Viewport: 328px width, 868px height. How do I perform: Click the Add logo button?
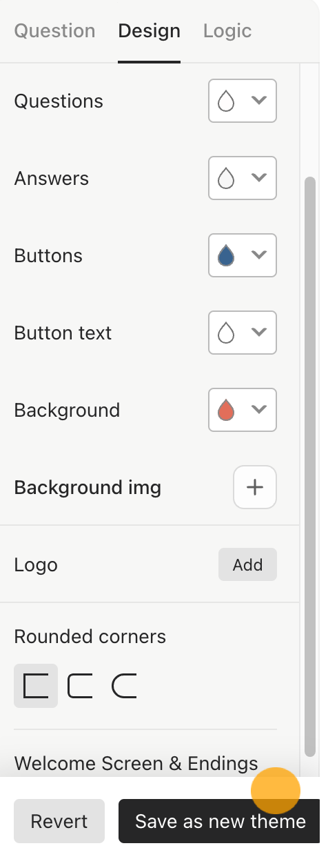[x=247, y=564]
